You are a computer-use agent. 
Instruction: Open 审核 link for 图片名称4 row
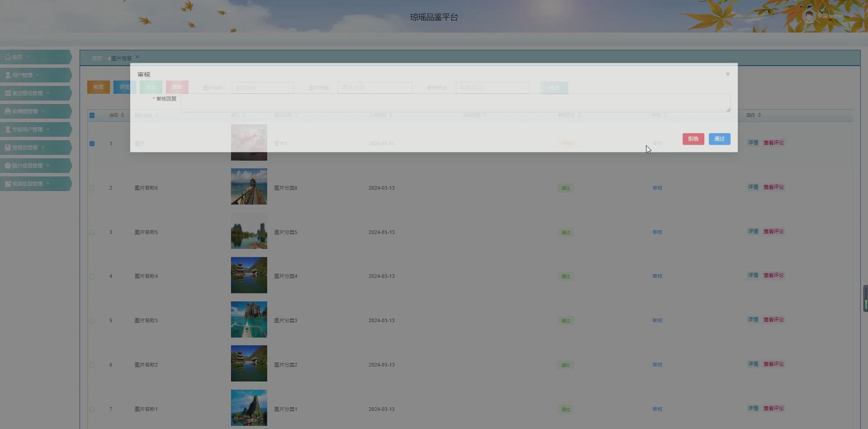point(657,276)
